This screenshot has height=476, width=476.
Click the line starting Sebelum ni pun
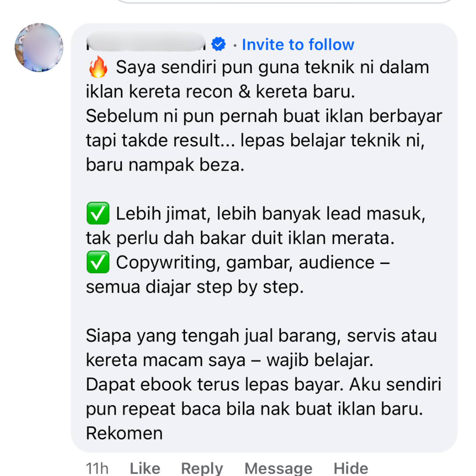pos(264,116)
